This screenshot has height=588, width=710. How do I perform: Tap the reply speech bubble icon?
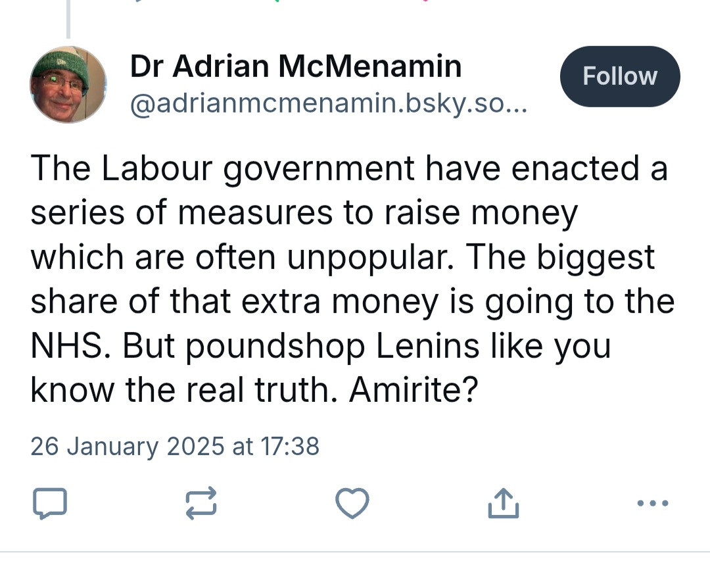49,503
